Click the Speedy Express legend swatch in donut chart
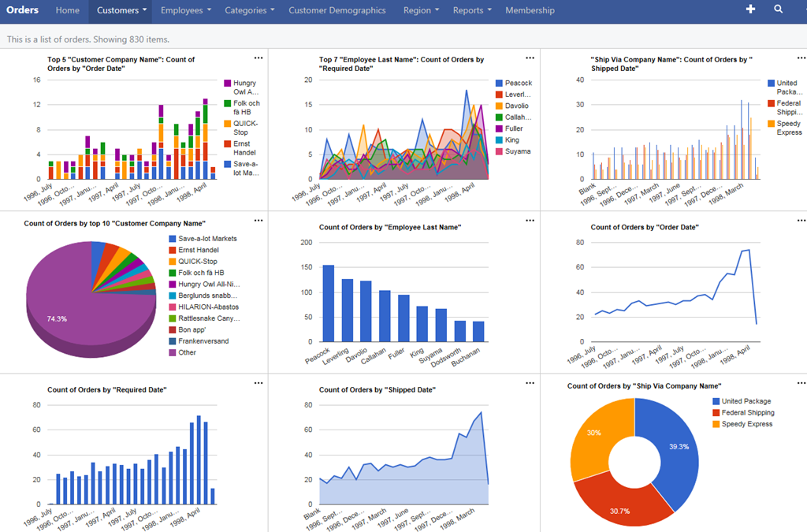Screen dimensions: 807x532 tap(716, 424)
